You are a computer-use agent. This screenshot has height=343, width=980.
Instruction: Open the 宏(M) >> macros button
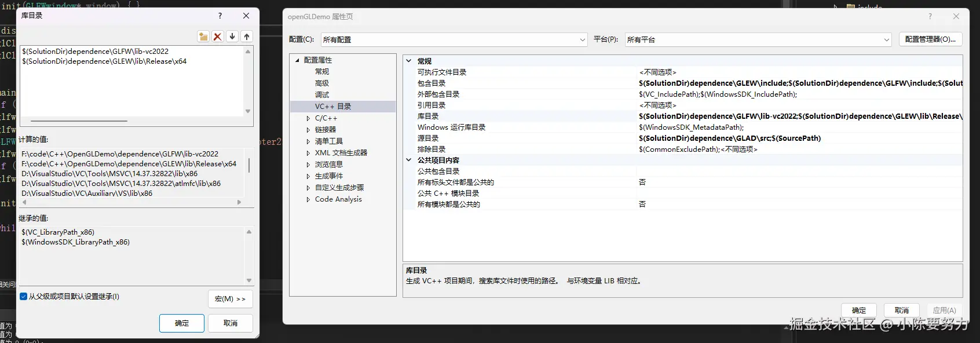[x=231, y=299]
